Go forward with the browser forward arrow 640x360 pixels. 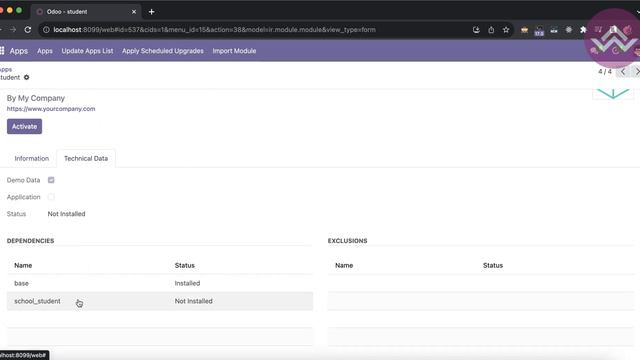(13, 29)
